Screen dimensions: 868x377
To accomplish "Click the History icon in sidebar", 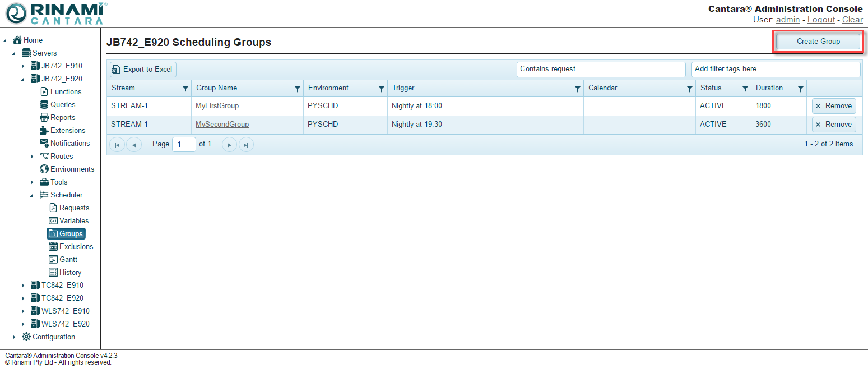I will (x=53, y=273).
